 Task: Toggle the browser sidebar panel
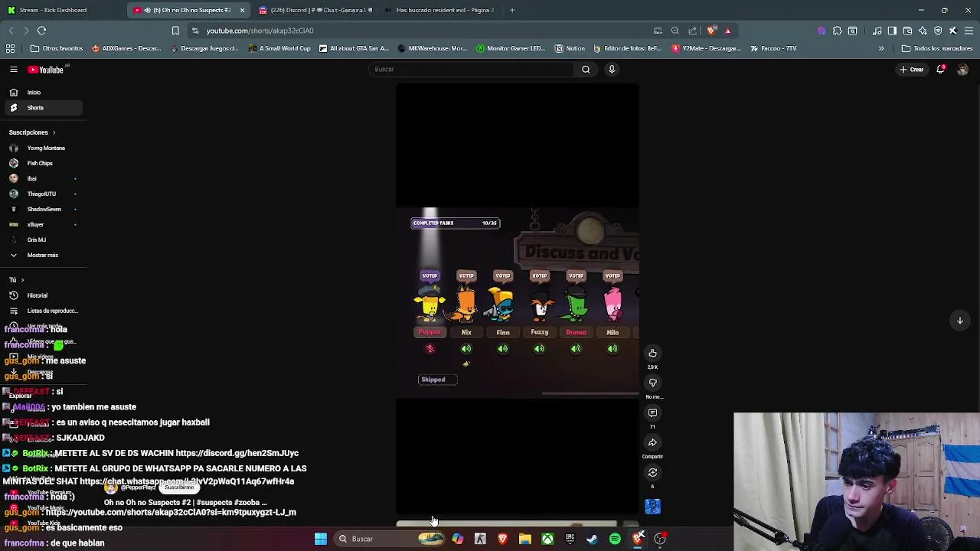tap(892, 31)
